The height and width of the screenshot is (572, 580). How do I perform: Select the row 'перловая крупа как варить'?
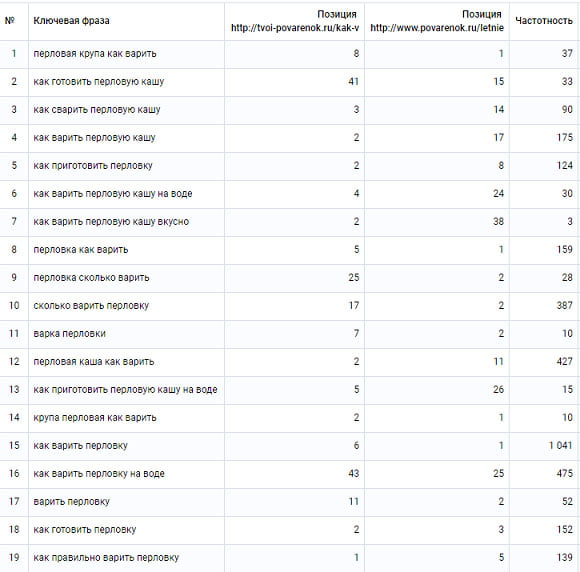(289, 54)
